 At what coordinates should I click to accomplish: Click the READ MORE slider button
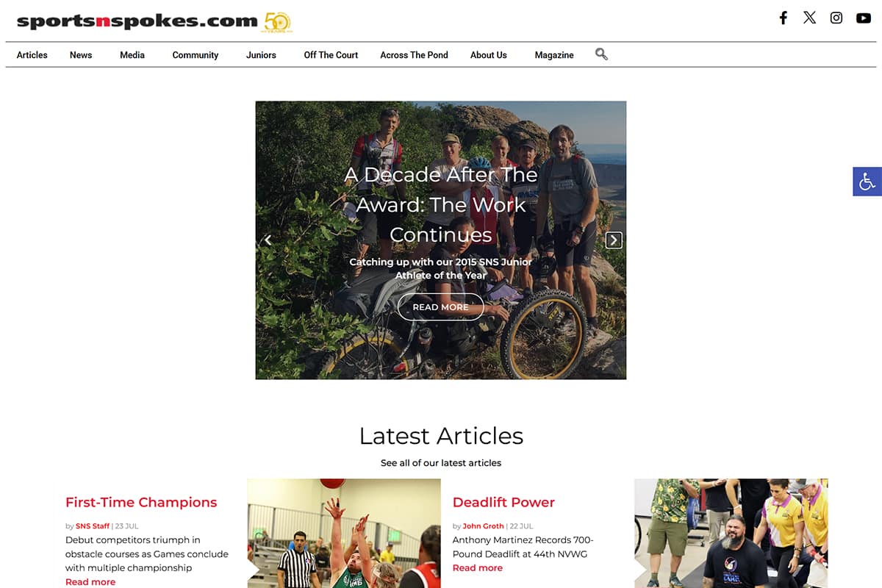coord(440,307)
